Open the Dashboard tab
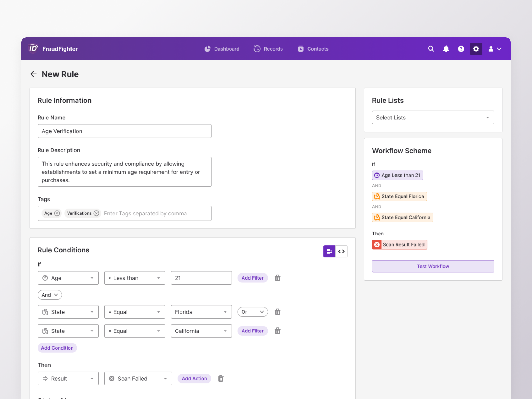The image size is (532, 399). (x=222, y=49)
